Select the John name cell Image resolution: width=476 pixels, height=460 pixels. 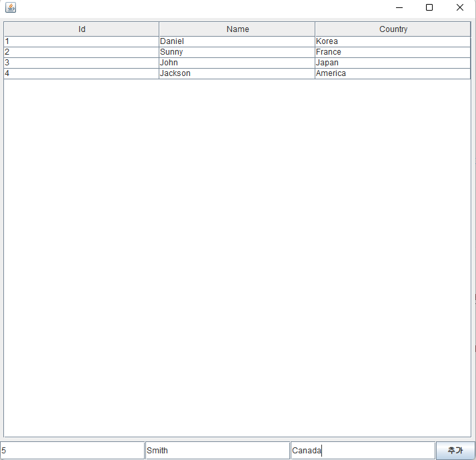237,63
